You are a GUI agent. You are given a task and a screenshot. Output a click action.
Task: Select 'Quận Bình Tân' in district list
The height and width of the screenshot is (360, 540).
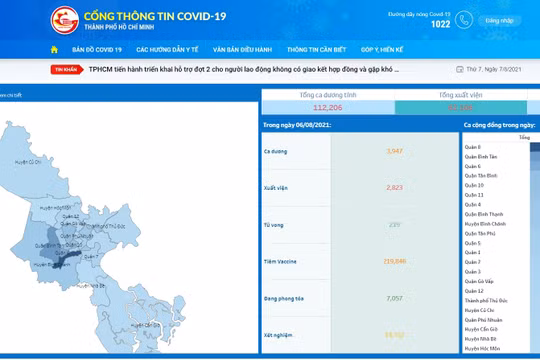click(481, 157)
